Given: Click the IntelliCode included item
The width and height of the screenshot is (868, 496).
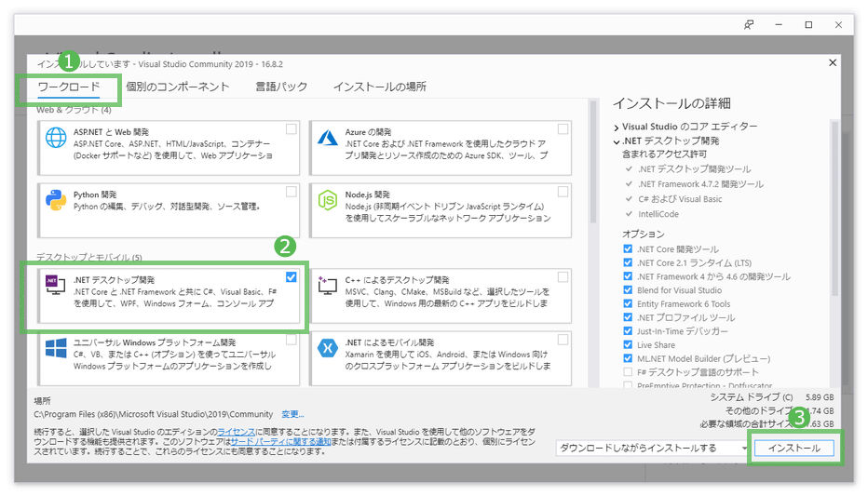Looking at the screenshot, I should point(658,214).
